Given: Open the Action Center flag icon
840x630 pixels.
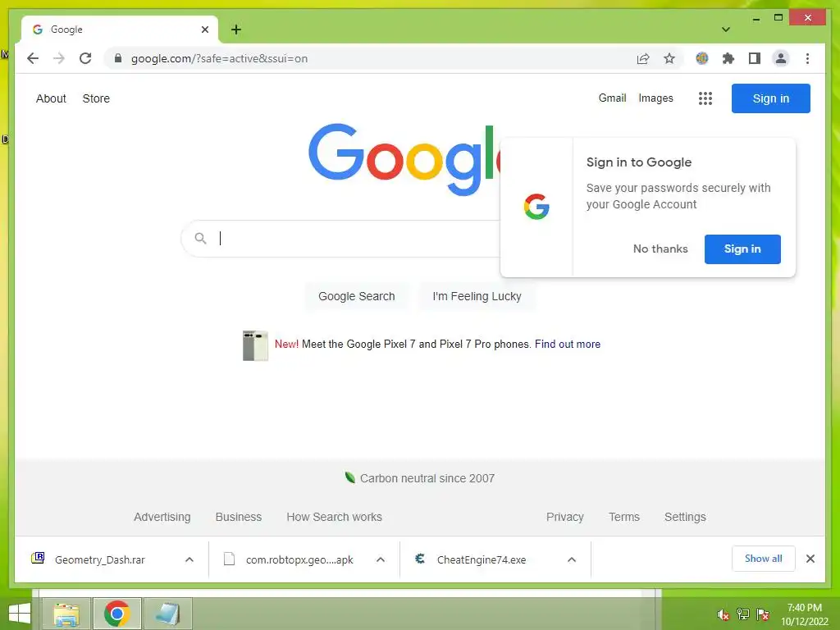Looking at the screenshot, I should [763, 614].
